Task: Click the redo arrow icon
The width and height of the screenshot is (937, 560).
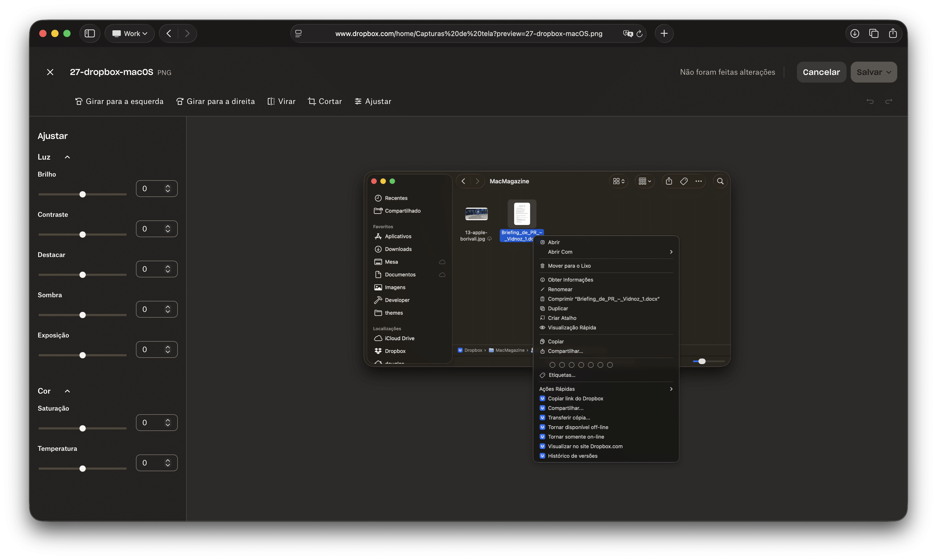Action: (x=889, y=101)
